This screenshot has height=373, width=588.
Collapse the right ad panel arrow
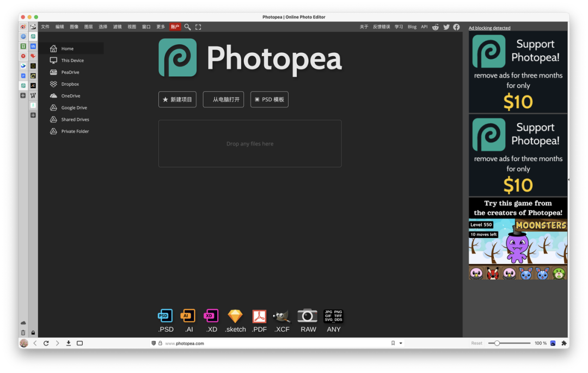pos(568,180)
